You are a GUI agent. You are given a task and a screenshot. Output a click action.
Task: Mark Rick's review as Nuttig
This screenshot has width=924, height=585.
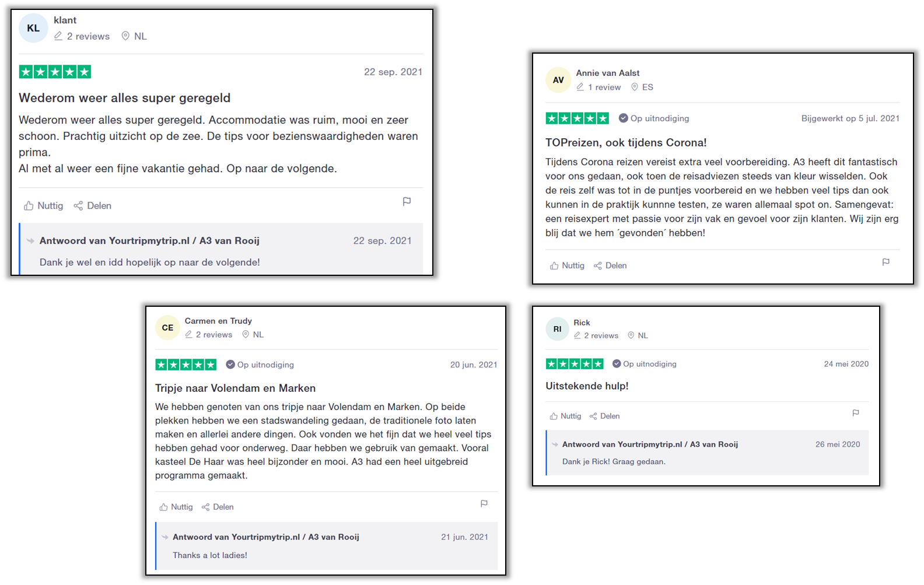click(x=565, y=416)
